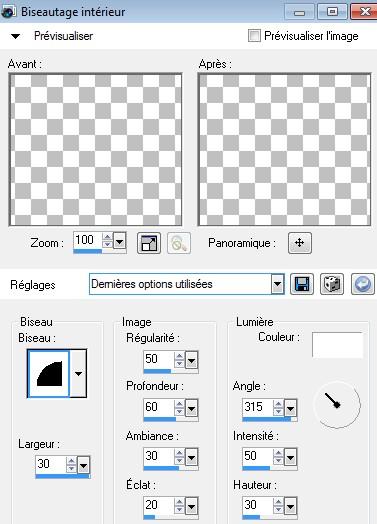This screenshot has height=524, width=377.
Task: Close the Biseautage intérieur dialog
Action: pyautogui.click(x=365, y=12)
